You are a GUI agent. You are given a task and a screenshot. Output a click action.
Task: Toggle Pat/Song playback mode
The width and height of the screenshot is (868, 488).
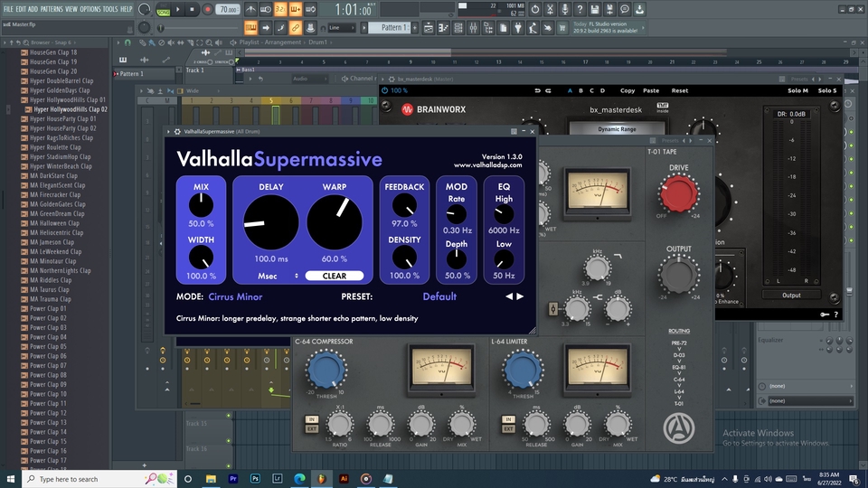click(164, 9)
